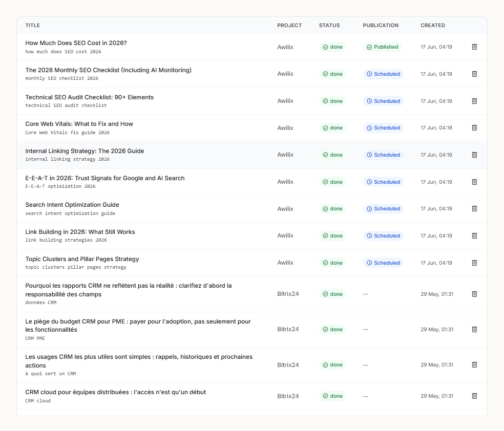Click done status on Pourquoi les rapports CRM row

click(332, 294)
